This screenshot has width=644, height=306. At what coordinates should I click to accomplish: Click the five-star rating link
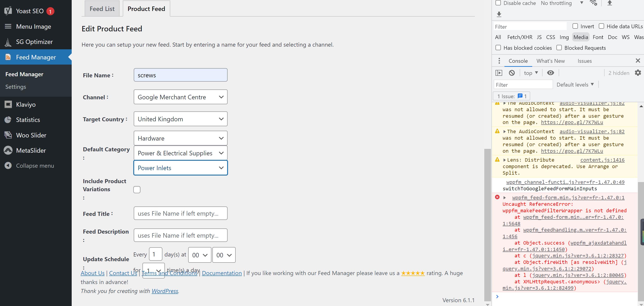coord(413,273)
